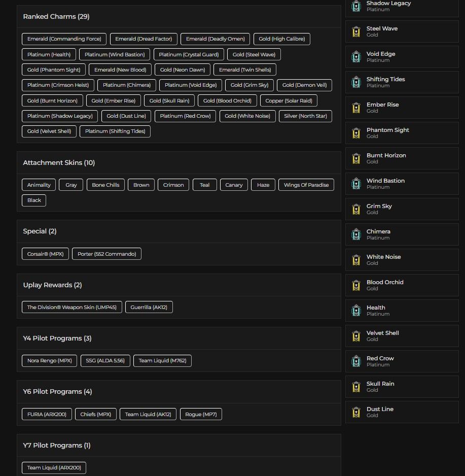Select the Black attachment skin tag
This screenshot has width=465, height=476.
[x=34, y=200]
